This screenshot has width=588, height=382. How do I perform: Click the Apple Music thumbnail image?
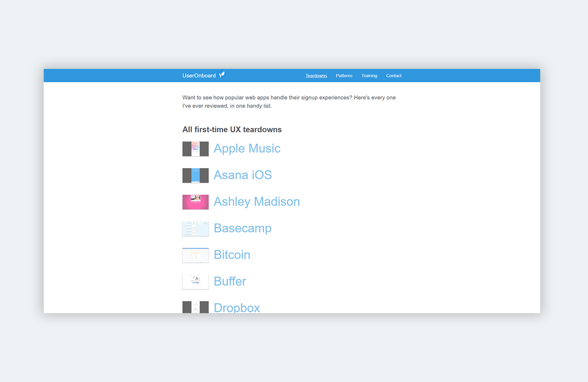(196, 149)
